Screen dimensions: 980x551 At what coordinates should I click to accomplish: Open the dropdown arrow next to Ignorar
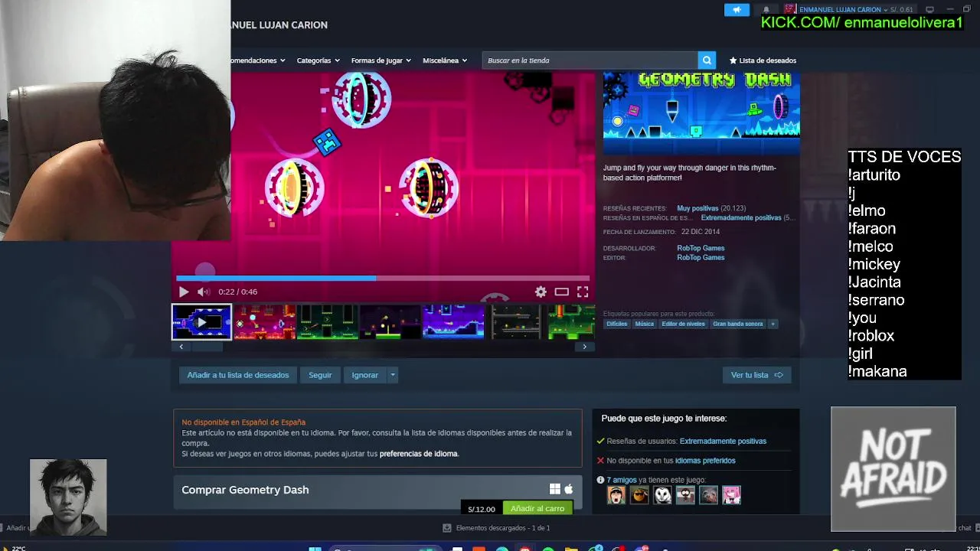392,375
